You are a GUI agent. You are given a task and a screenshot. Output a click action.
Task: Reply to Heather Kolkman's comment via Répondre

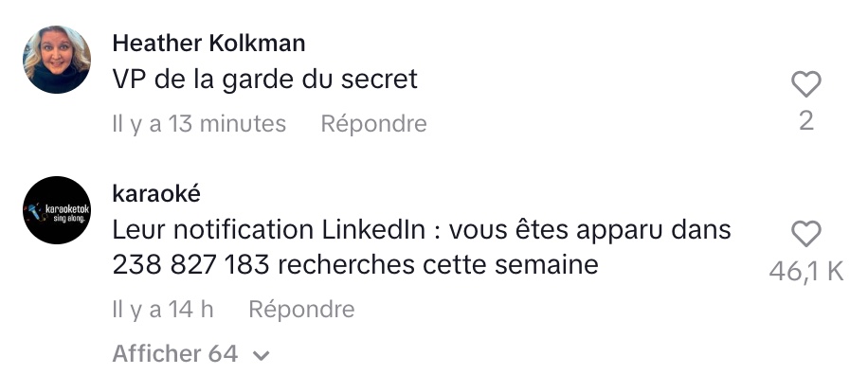pyautogui.click(x=373, y=124)
